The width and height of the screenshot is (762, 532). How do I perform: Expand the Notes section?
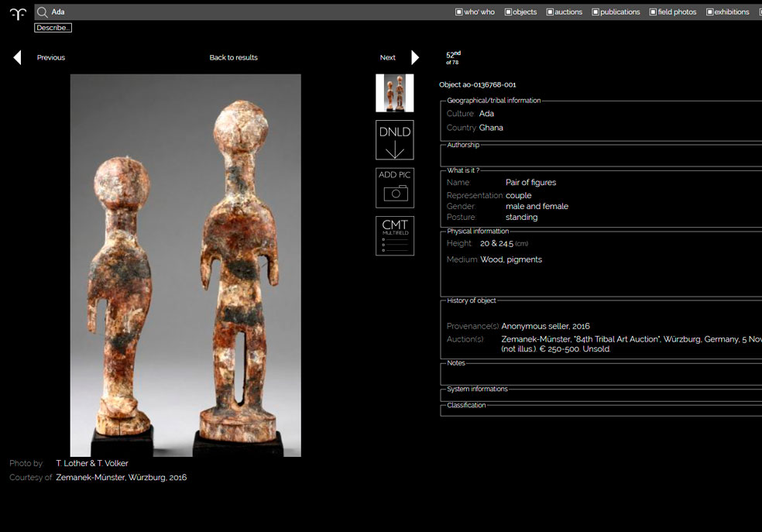click(456, 363)
